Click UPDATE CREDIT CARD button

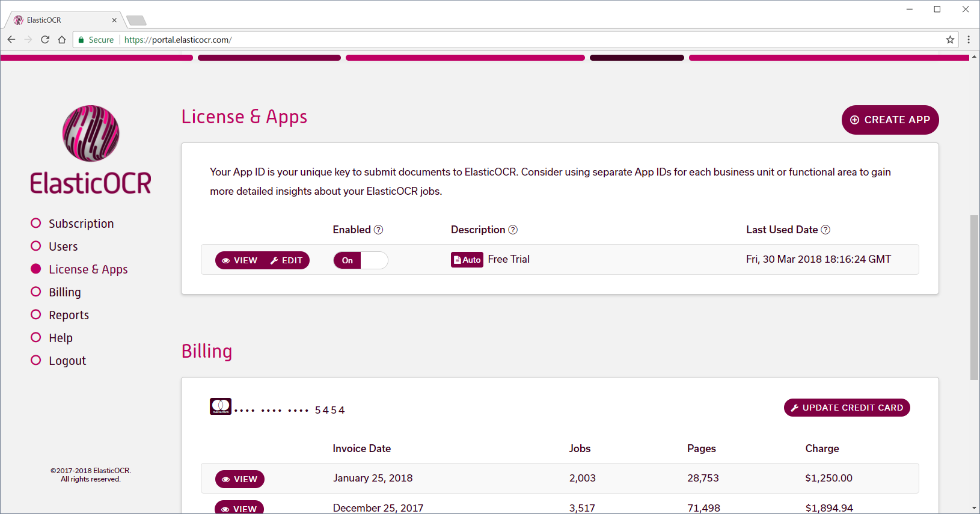click(847, 408)
